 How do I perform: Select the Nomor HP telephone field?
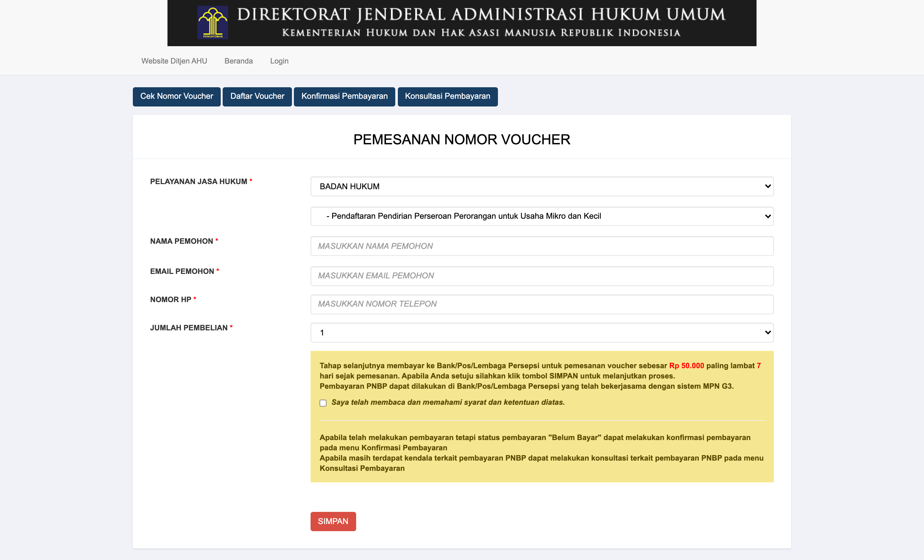[542, 304]
